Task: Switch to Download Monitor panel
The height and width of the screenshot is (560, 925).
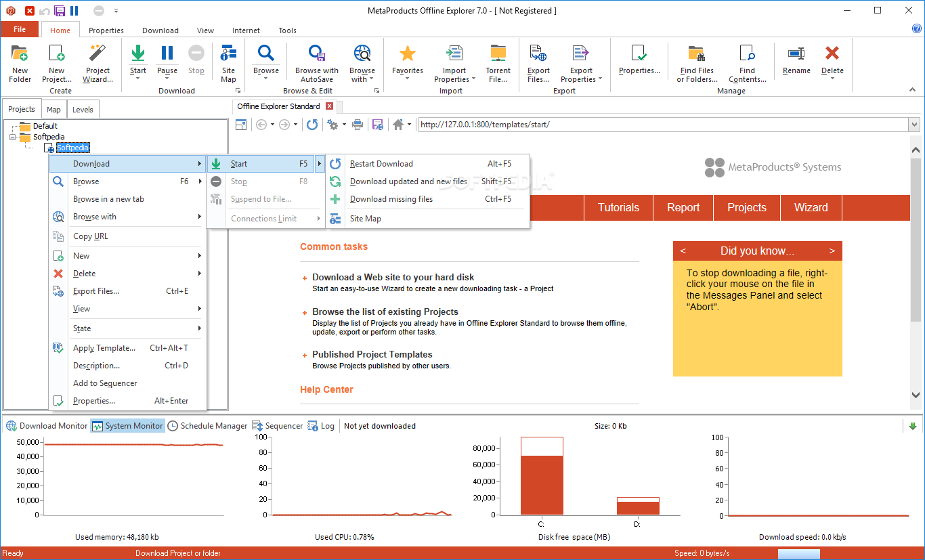Action: (47, 426)
